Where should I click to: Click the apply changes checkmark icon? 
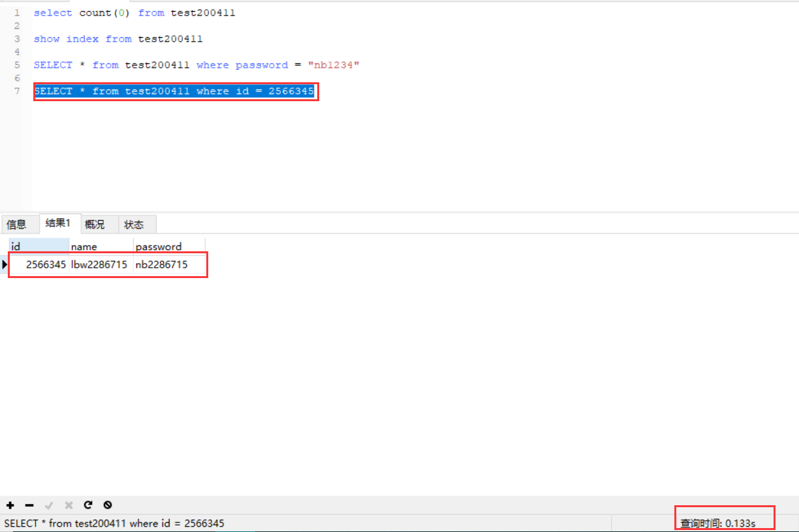(49, 505)
